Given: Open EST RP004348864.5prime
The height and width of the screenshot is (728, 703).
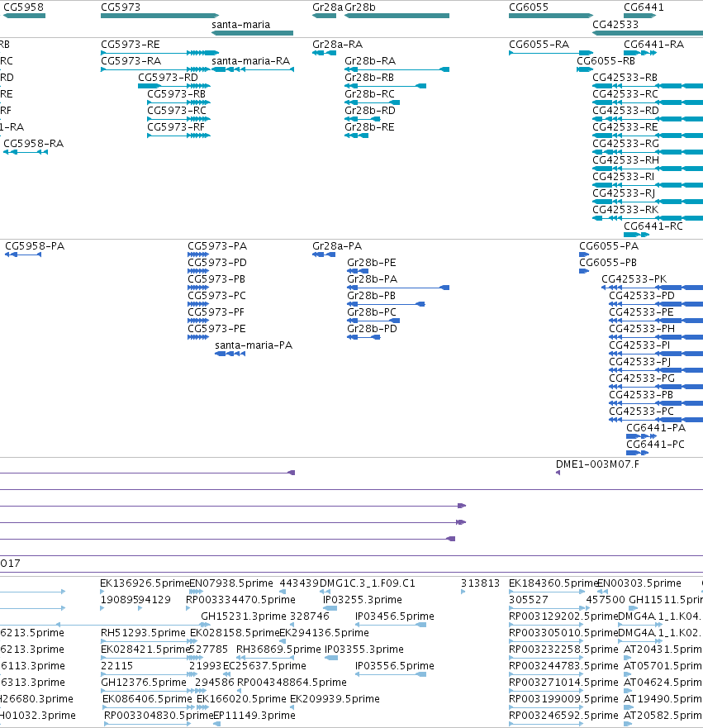Looking at the screenshot, I should pos(292,683).
